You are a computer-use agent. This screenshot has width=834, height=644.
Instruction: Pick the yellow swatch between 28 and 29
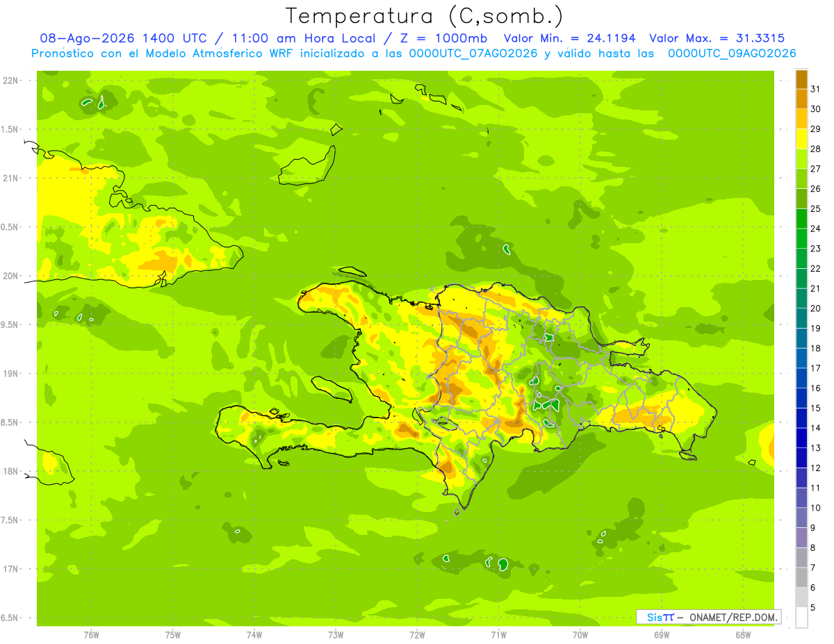point(801,139)
